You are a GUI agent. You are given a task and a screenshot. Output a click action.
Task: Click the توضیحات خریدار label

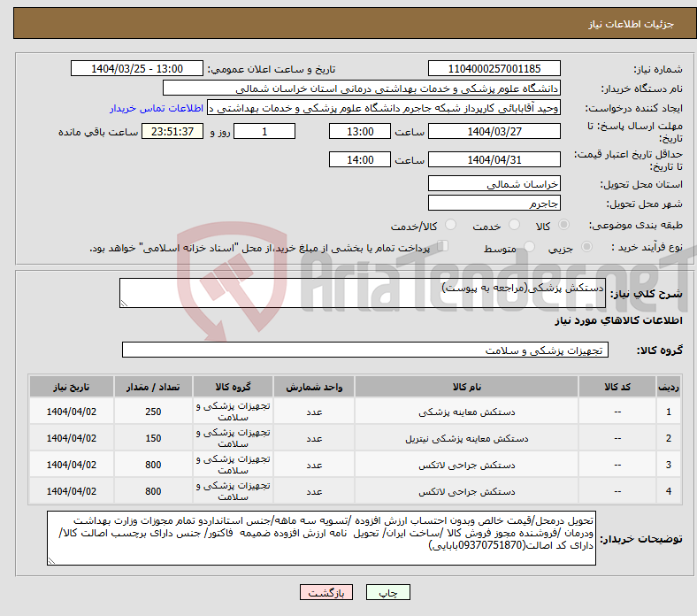coord(641,539)
